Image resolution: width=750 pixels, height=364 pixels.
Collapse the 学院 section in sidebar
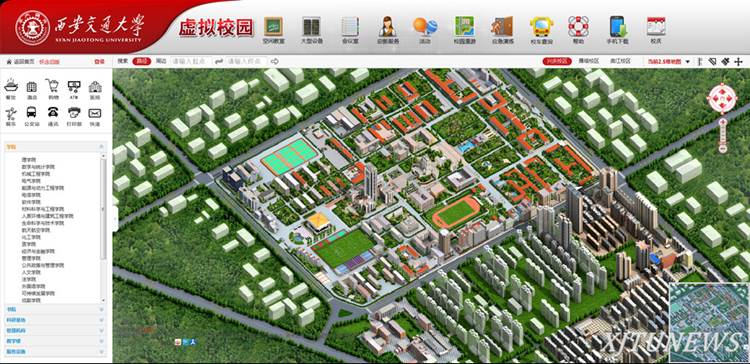tap(55, 147)
